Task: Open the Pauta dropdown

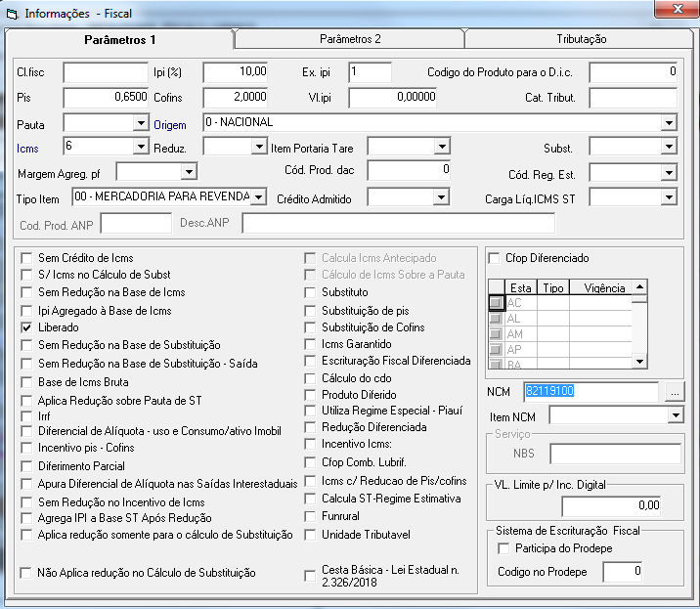Action: (x=141, y=123)
